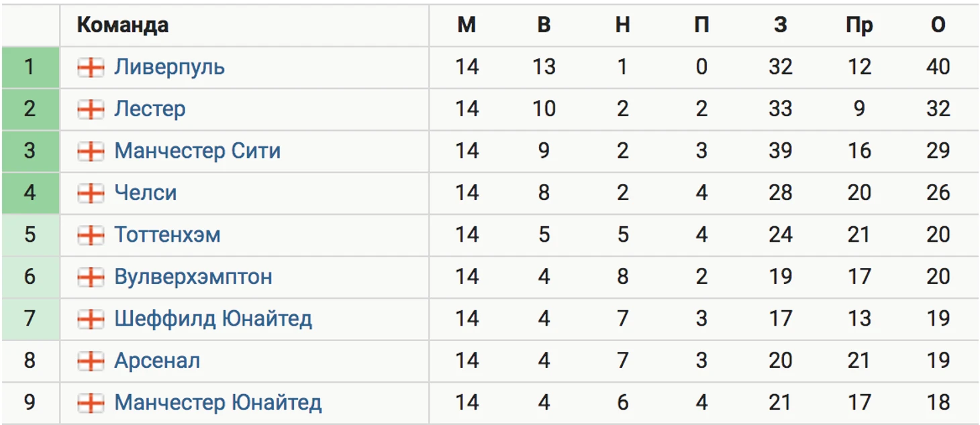Click the green position 1 cell
This screenshot has height=425, width=980.
coord(30,67)
